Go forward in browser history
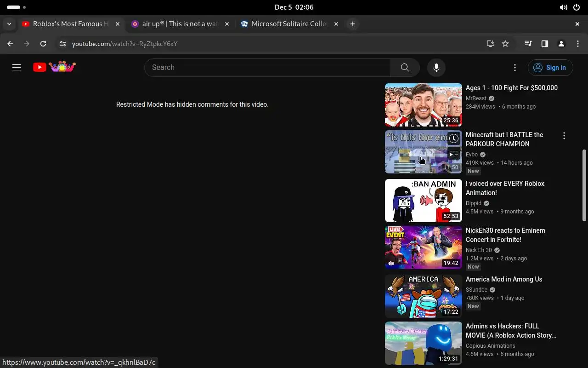 click(27, 44)
